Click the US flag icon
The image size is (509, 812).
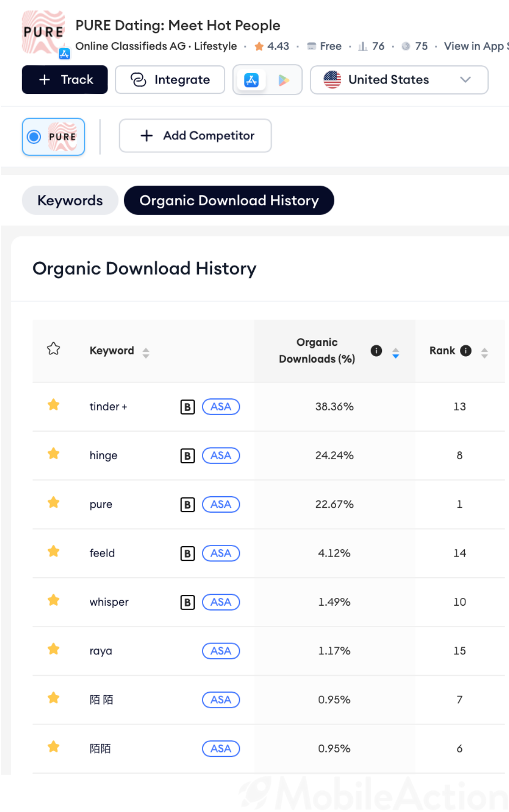click(x=332, y=80)
